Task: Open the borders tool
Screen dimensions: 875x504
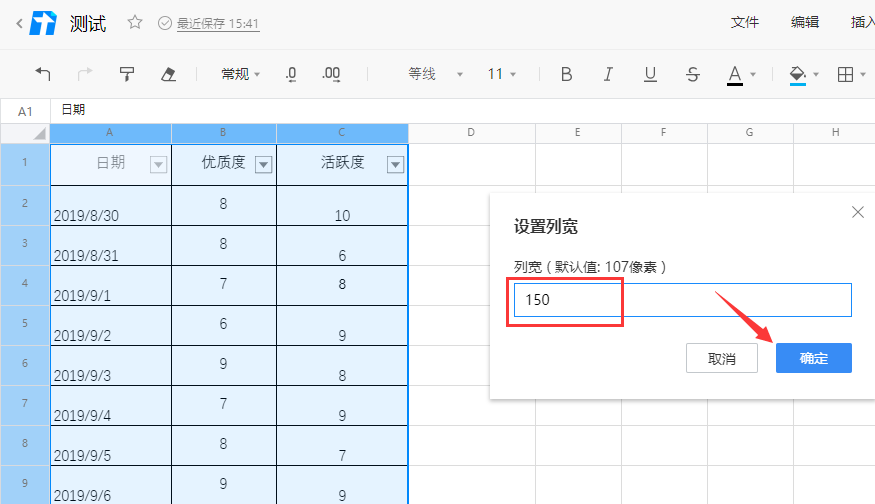Action: click(x=845, y=74)
